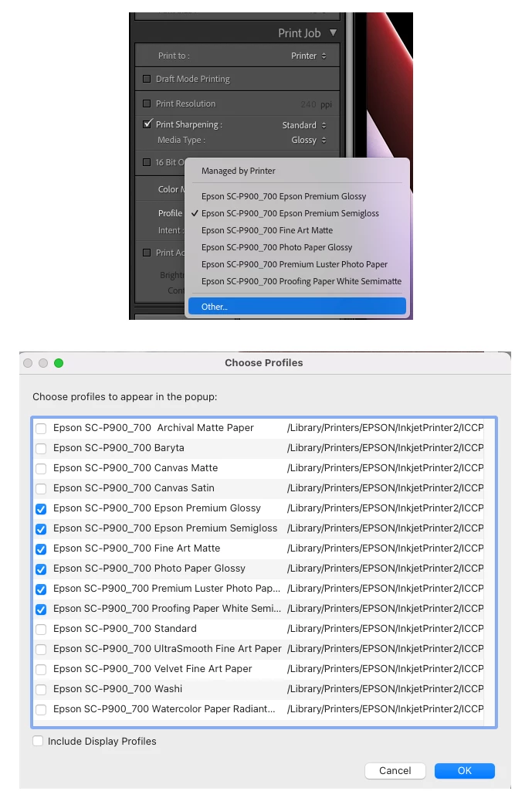The image size is (532, 798).
Task: Click the Choose Profiles title bar text
Action: tap(264, 363)
